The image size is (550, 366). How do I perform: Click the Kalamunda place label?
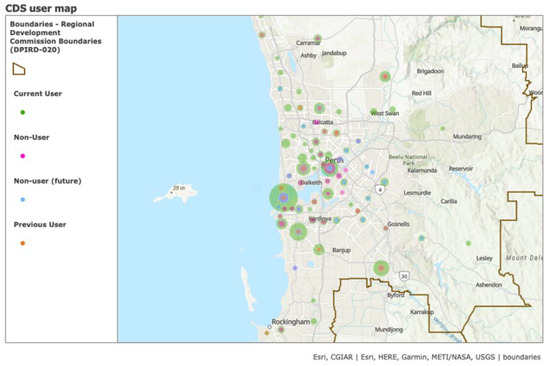click(422, 170)
